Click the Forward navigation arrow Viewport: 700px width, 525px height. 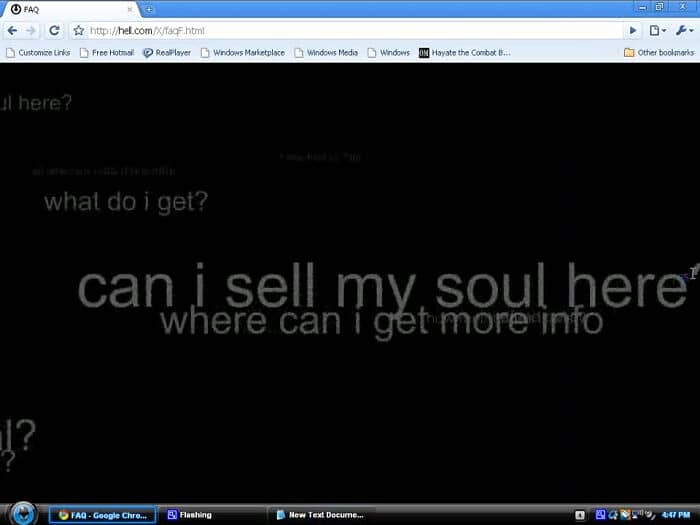pyautogui.click(x=31, y=31)
